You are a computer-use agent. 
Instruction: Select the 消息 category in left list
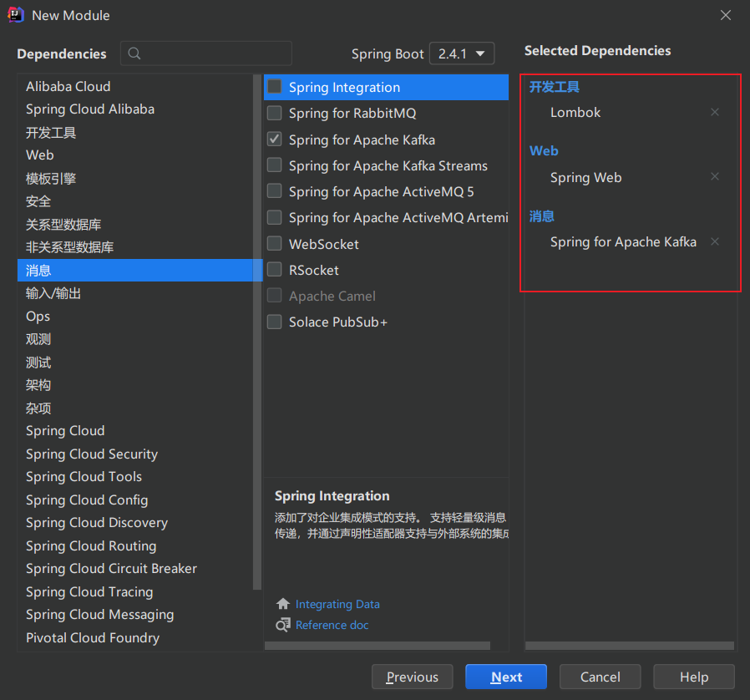(x=135, y=271)
